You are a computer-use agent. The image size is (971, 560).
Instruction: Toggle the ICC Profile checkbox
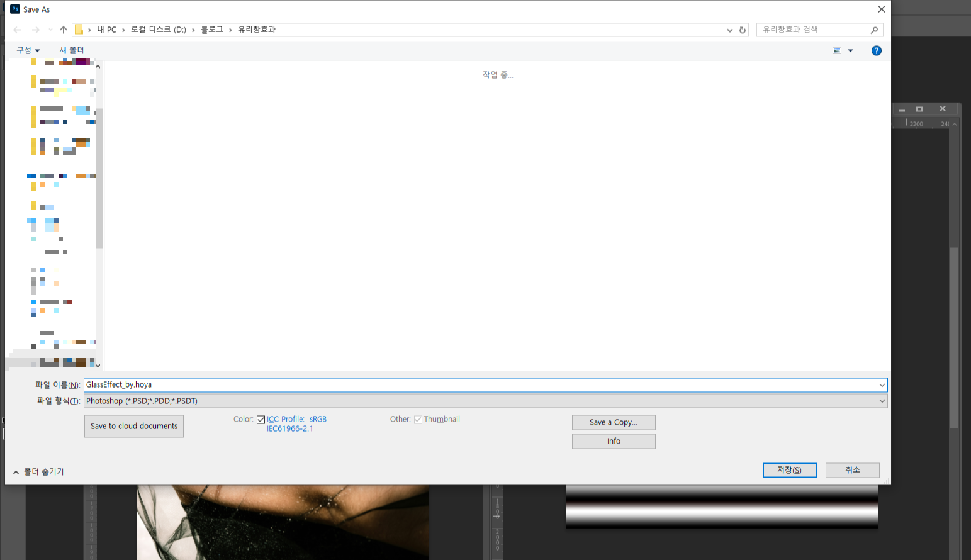click(x=261, y=420)
